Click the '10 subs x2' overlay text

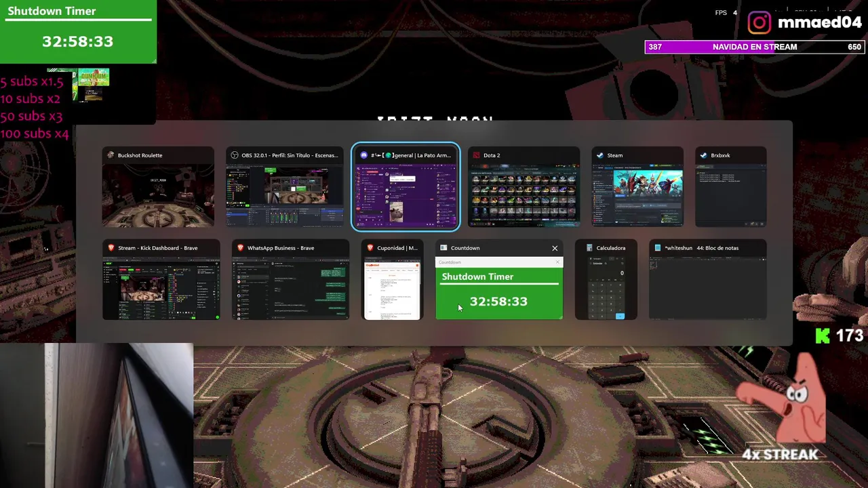click(x=30, y=99)
